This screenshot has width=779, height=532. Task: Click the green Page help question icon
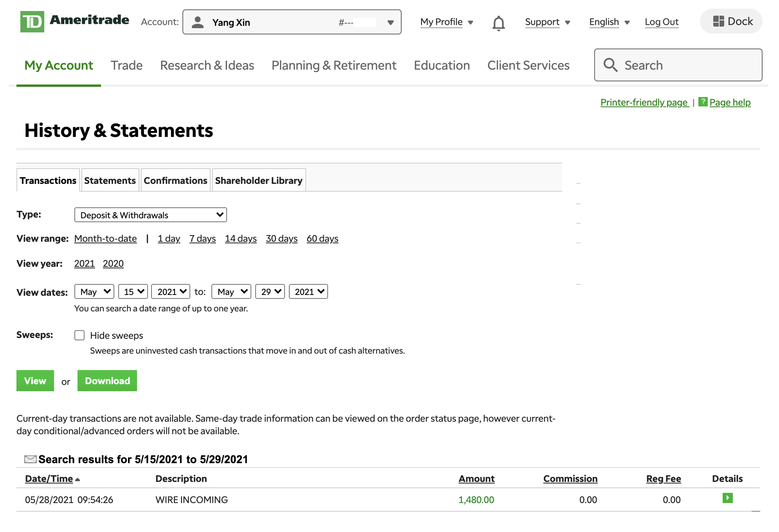click(x=703, y=102)
